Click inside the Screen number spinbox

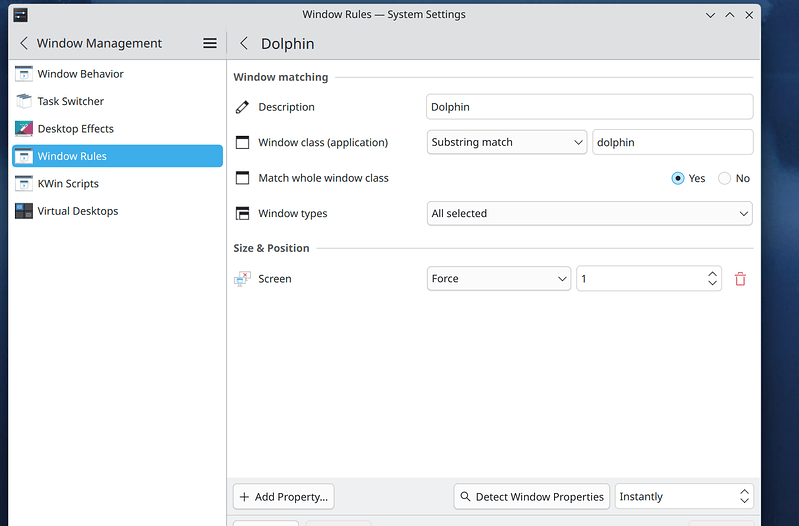[638, 279]
